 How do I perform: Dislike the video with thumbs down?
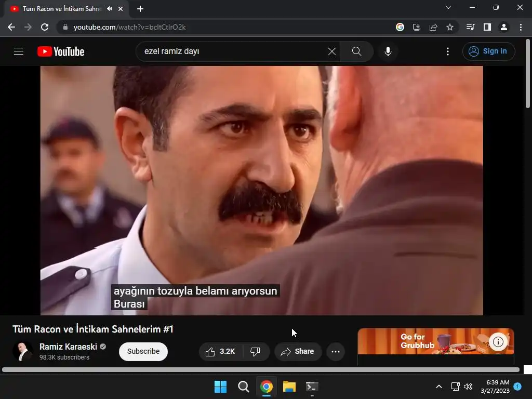click(x=256, y=352)
